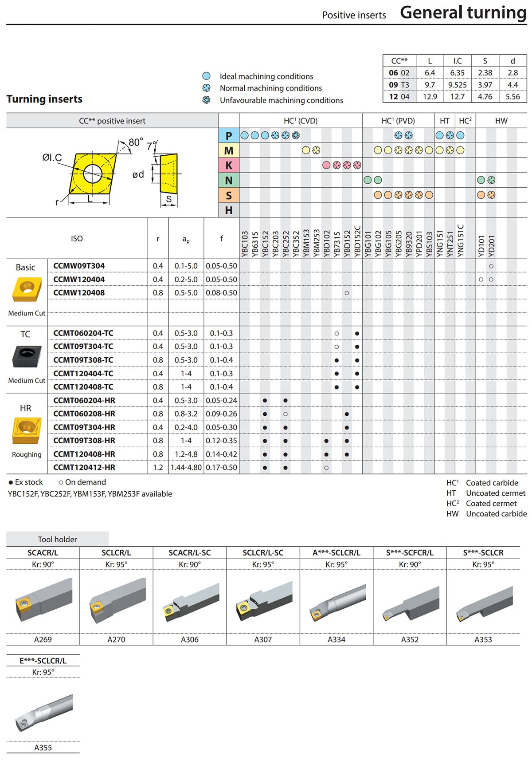The image size is (532, 761).
Task: Click the yellow M material group cell
Action: coord(229,150)
